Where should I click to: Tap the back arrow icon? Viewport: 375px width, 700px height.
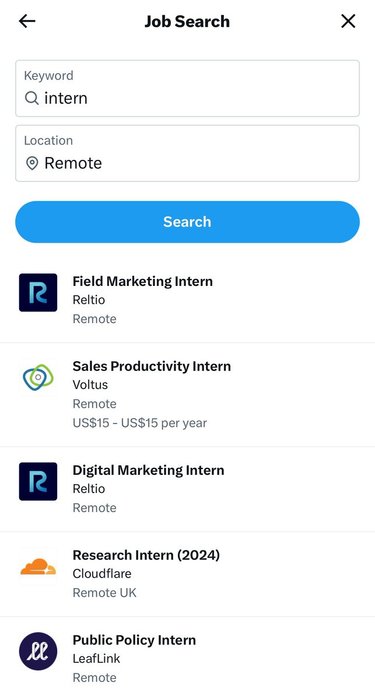[x=27, y=21]
